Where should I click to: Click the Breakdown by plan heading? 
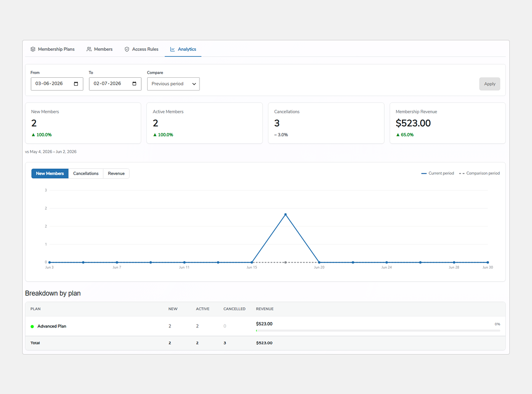tap(53, 293)
